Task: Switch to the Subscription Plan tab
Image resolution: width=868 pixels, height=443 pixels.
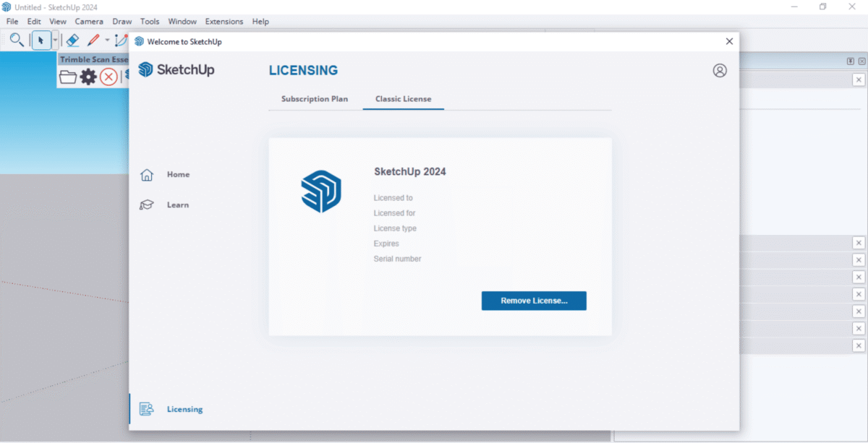Action: 314,99
